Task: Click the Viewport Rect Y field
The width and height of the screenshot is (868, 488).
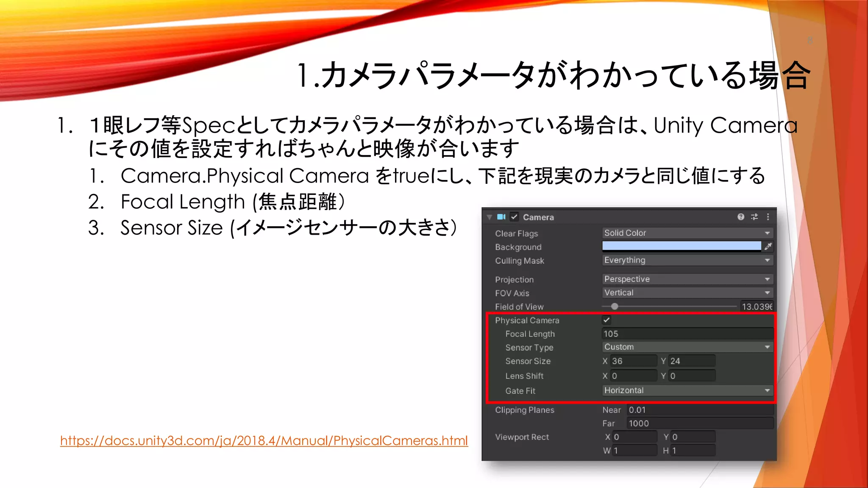Action: click(x=693, y=437)
